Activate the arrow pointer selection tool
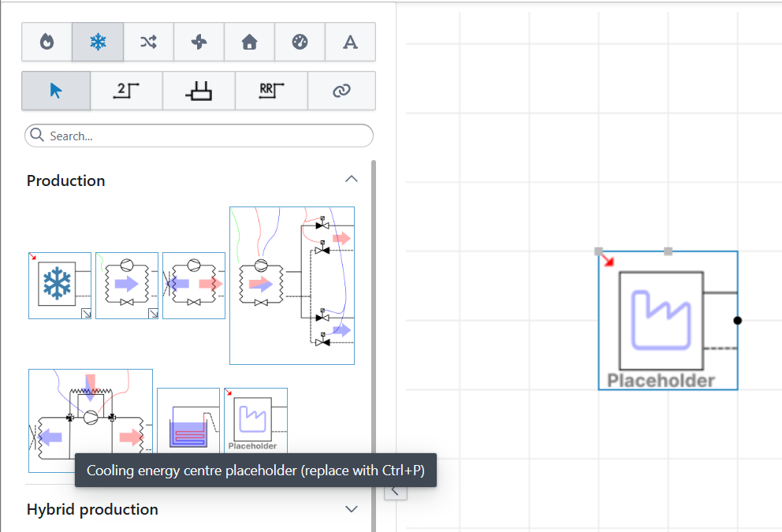Image resolution: width=782 pixels, height=532 pixels. click(x=56, y=91)
